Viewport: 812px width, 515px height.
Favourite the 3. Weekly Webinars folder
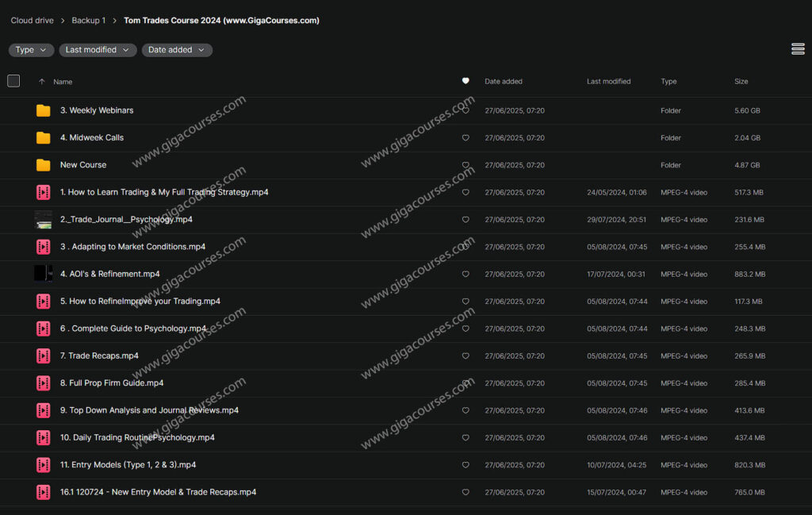[465, 110]
